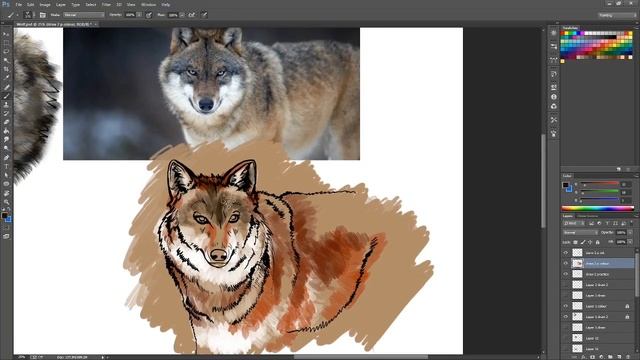Select the Crop tool
This screenshot has width=640, height=360.
click(6, 69)
